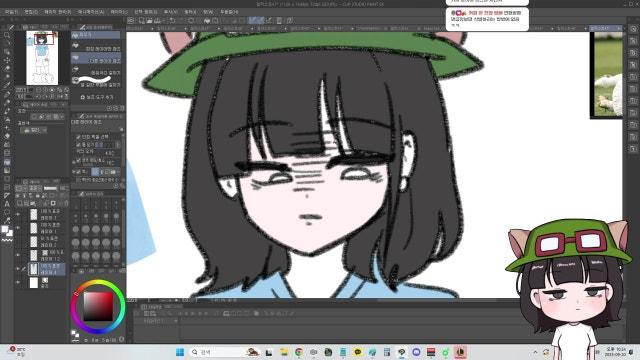Toggle visibility of the paper layer
This screenshot has width=640, height=360.
tap(18, 282)
